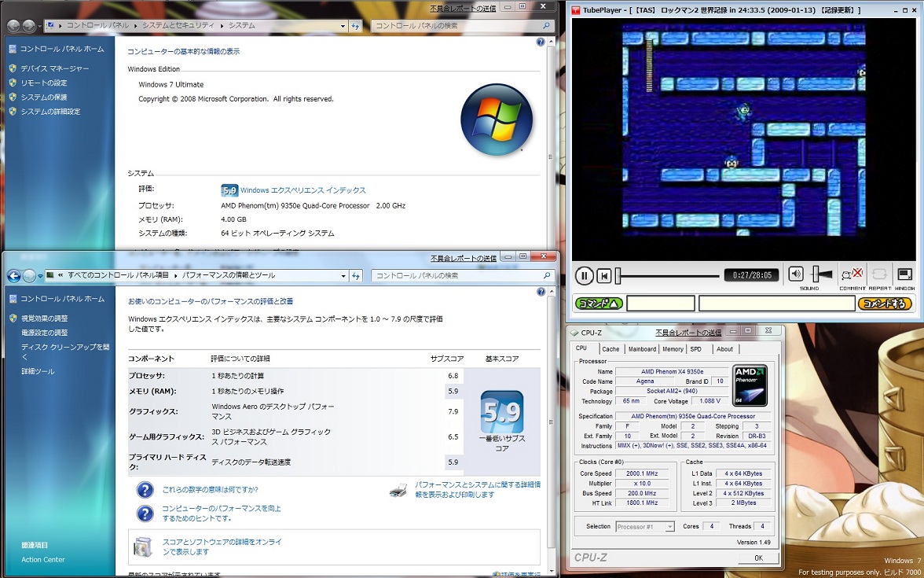Click the refresh icon in the Performance window
Screen dimensions: 924x578
click(x=355, y=275)
